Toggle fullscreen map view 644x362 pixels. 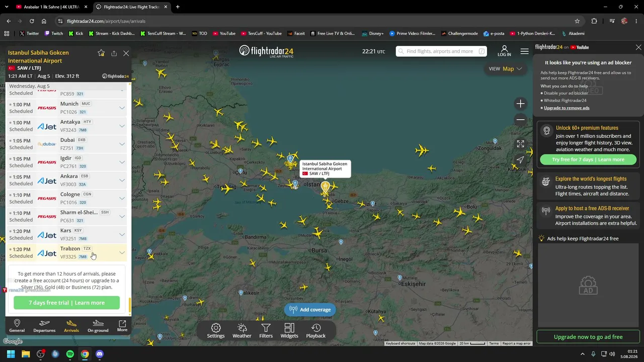520,144
